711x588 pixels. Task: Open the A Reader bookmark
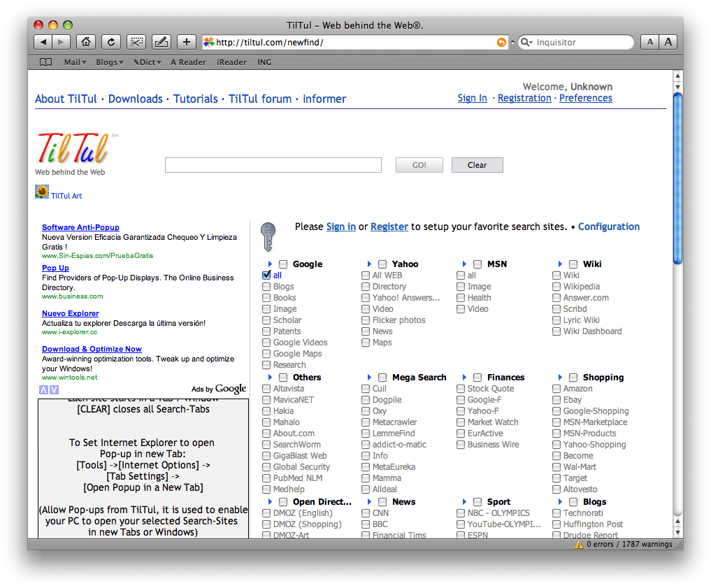188,62
